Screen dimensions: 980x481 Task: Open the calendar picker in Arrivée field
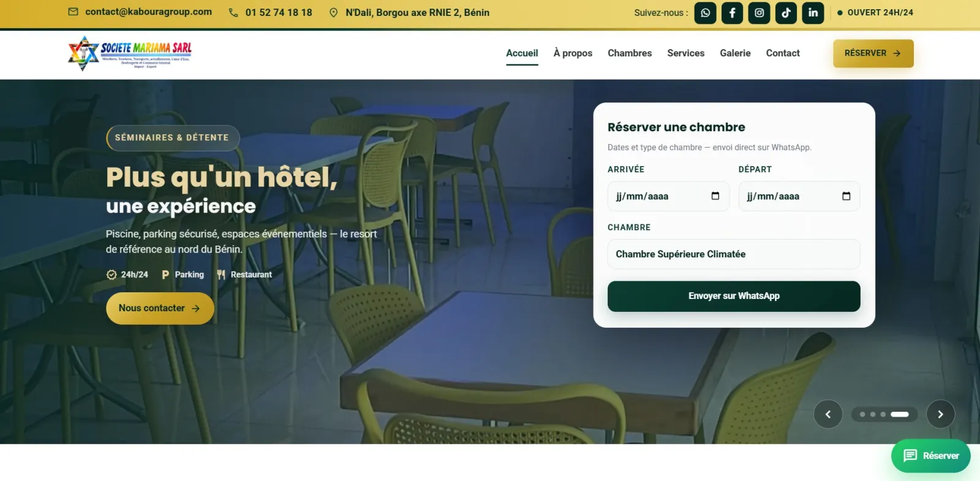pos(715,196)
